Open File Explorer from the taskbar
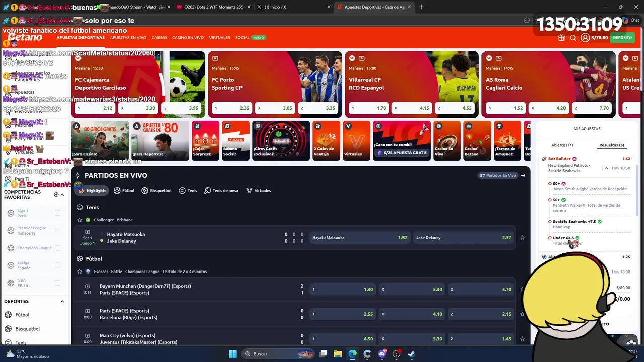The width and height of the screenshot is (644, 362). 338,354
